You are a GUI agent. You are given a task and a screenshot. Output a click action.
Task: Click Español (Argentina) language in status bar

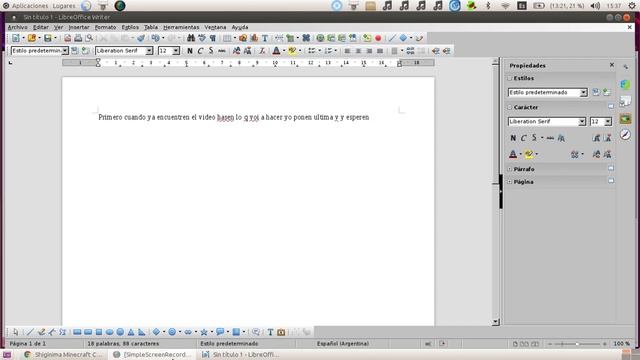(x=342, y=344)
